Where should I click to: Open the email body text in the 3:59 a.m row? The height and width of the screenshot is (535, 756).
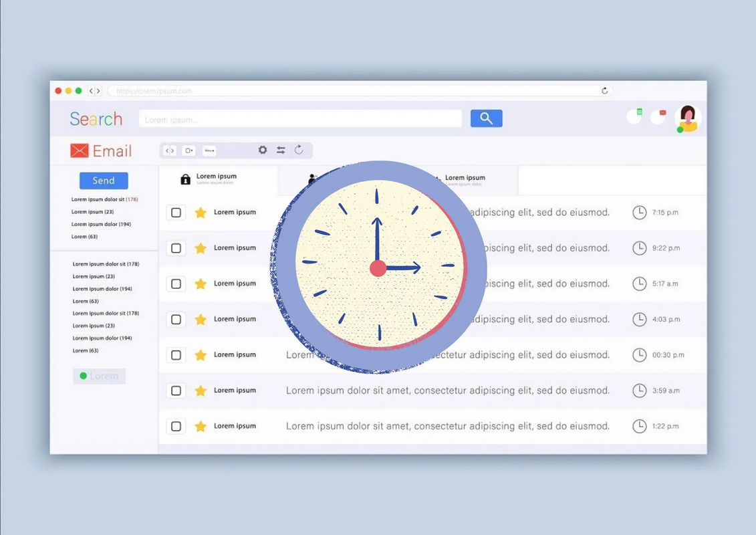(x=447, y=391)
